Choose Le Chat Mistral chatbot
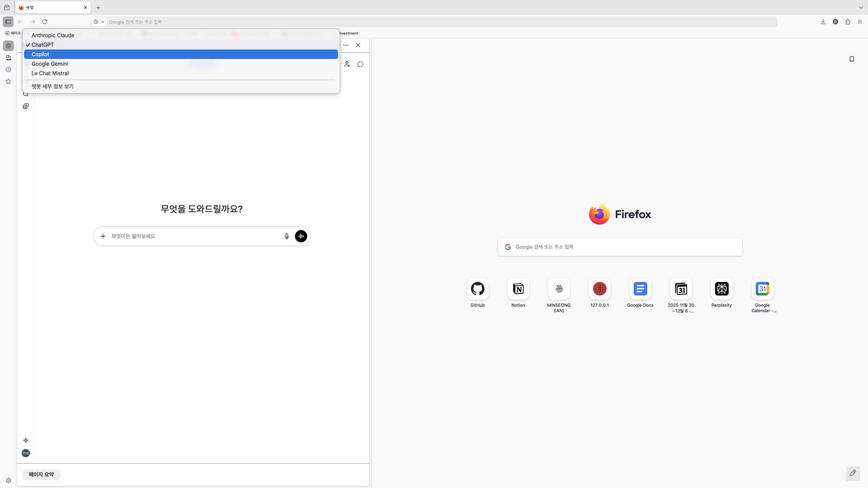 [x=50, y=73]
